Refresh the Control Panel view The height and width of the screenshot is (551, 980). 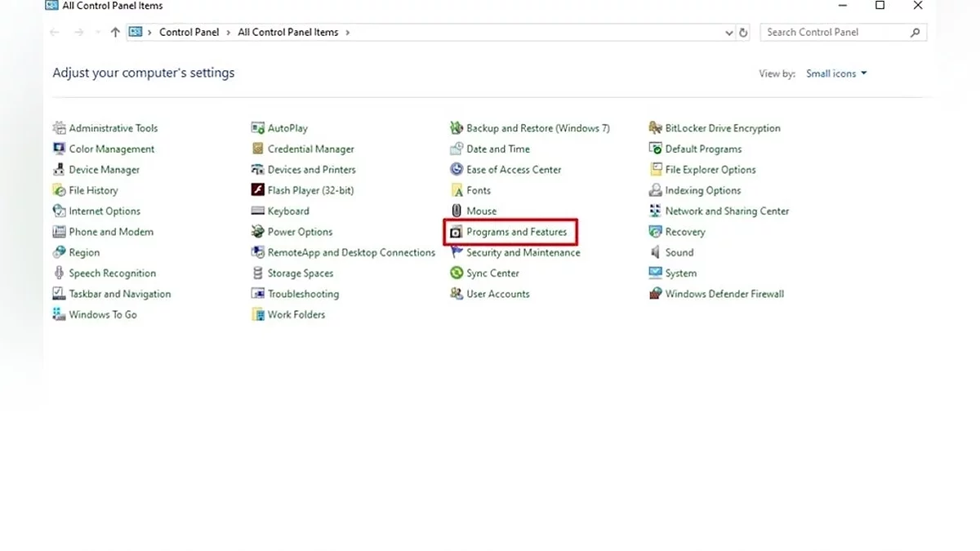pyautogui.click(x=743, y=33)
